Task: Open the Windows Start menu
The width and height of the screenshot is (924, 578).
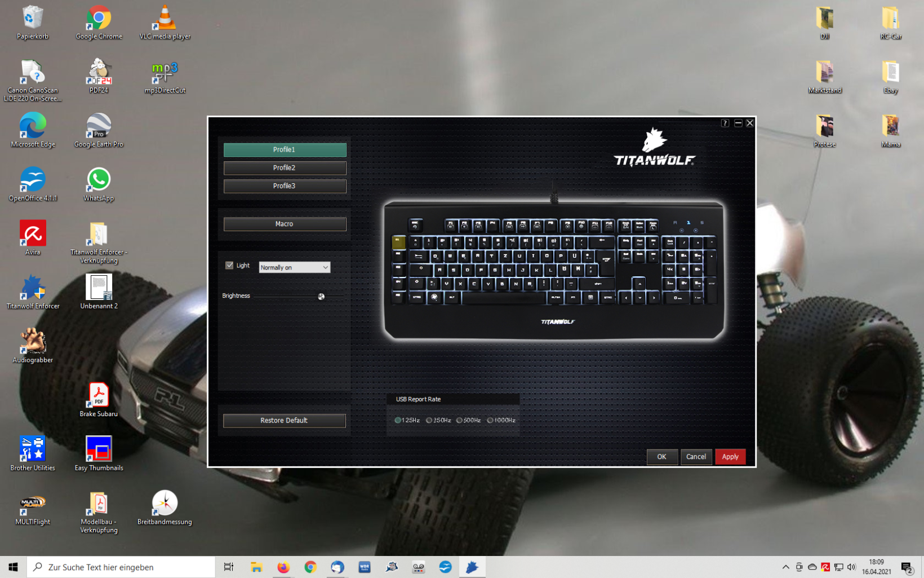Action: tap(13, 567)
